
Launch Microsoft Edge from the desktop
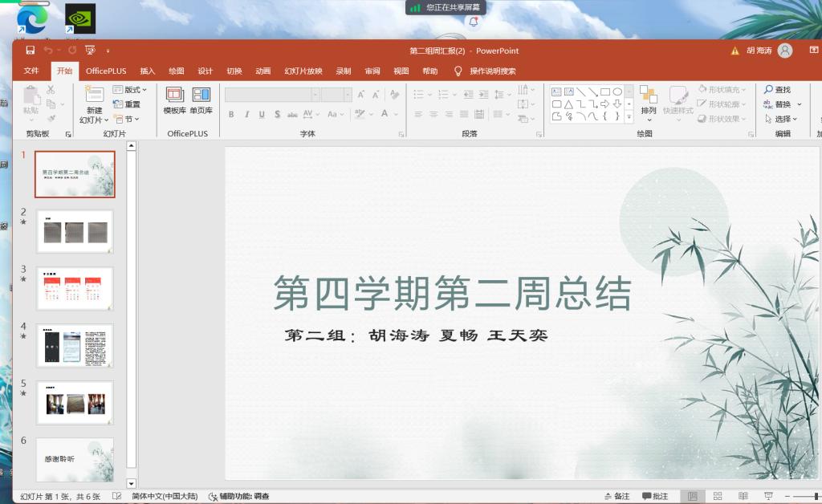[x=32, y=19]
